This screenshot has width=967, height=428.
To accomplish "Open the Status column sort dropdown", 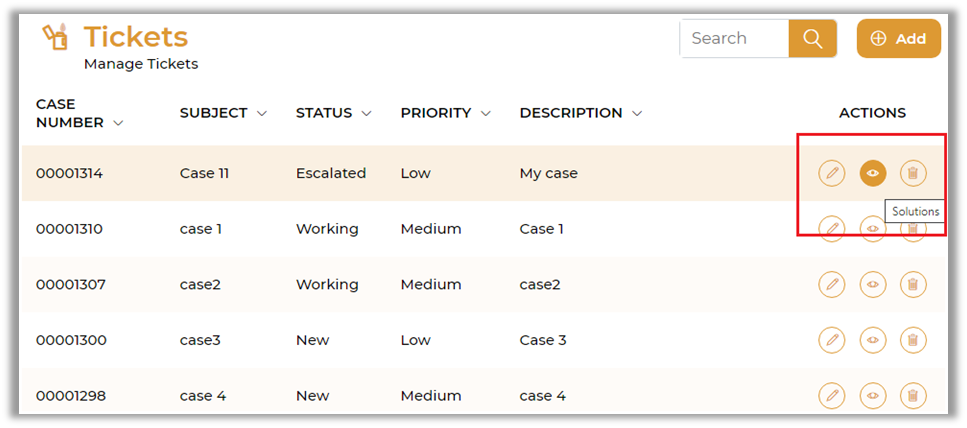I will [366, 114].
